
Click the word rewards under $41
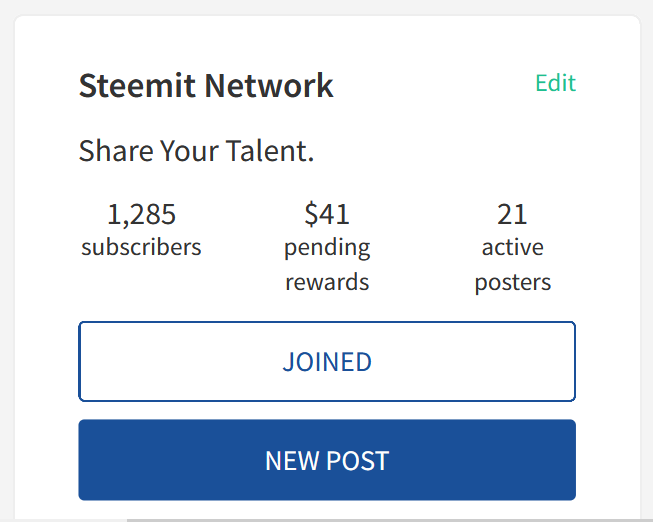click(x=327, y=282)
